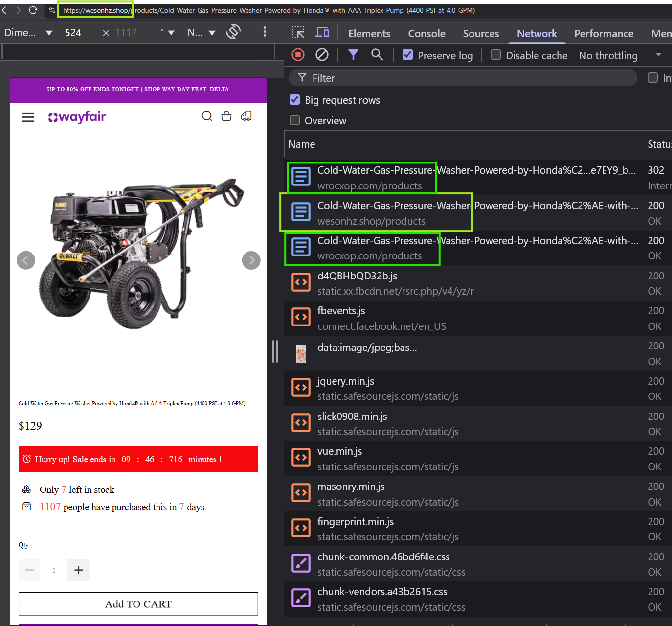This screenshot has height=626, width=672.
Task: Clear the network log
Action: coord(322,55)
